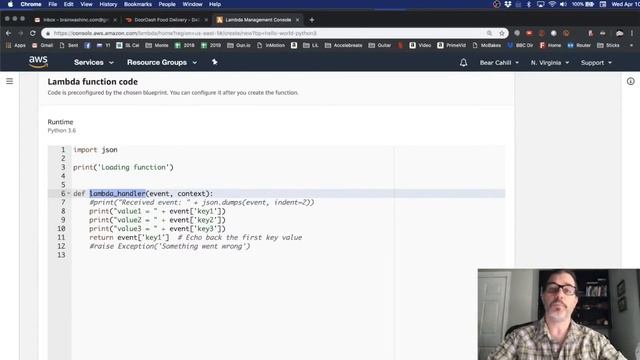Open the Apple menu
Viewport: 640px width, 360px height.
pos(10,4)
